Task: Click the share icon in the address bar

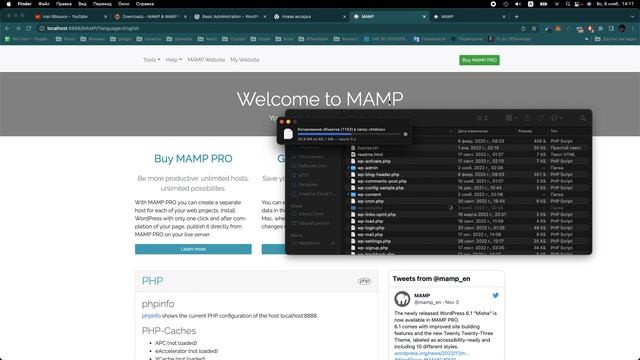Action: pyautogui.click(x=523, y=29)
